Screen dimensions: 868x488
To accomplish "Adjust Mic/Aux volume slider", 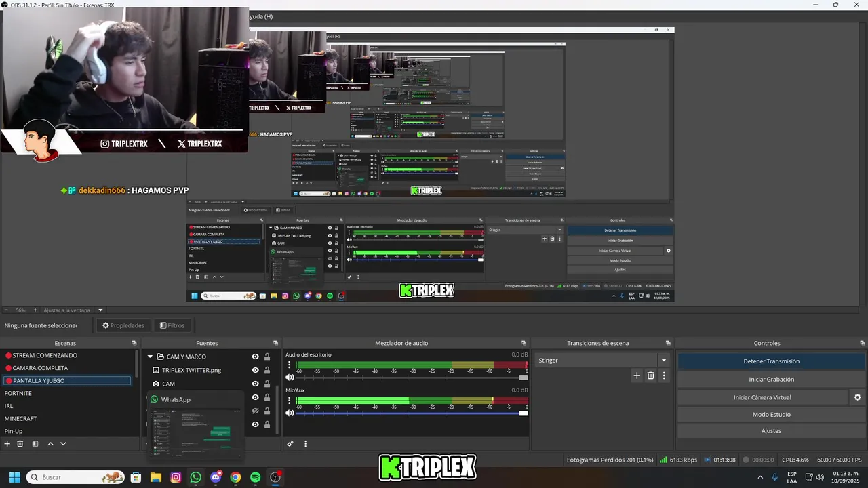I will 411,413.
